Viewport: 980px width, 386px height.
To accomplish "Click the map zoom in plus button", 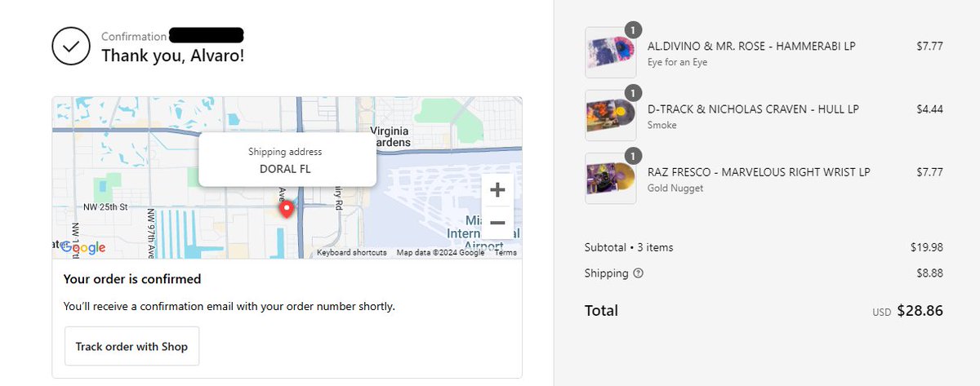I will coord(497,191).
